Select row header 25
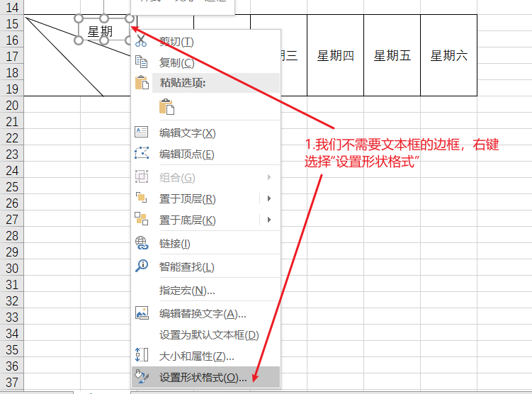The width and height of the screenshot is (532, 394). pyautogui.click(x=12, y=187)
